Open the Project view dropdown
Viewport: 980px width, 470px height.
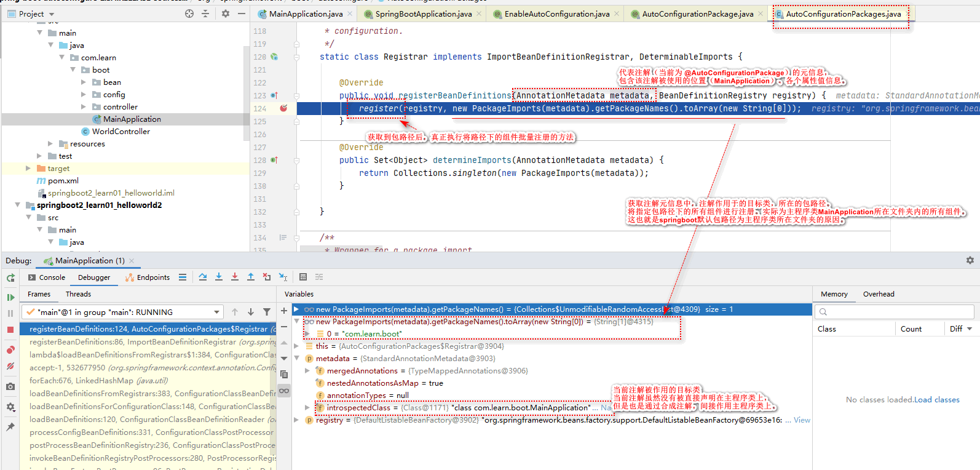coord(52,14)
